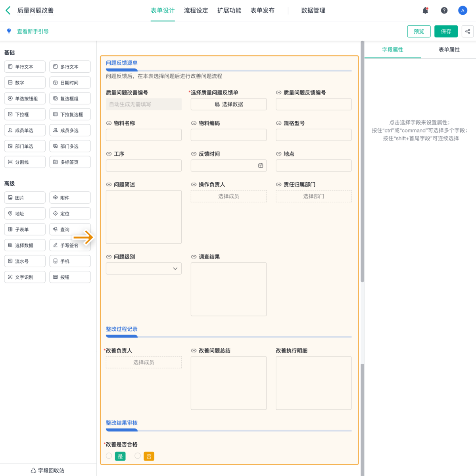
Task: Select the 问题反馈源单 form tab
Action: click(x=122, y=63)
